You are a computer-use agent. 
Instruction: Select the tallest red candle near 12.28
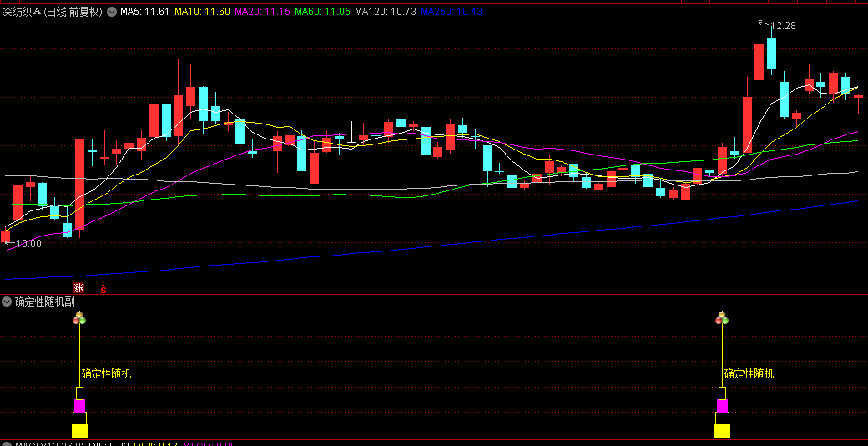pos(759,62)
